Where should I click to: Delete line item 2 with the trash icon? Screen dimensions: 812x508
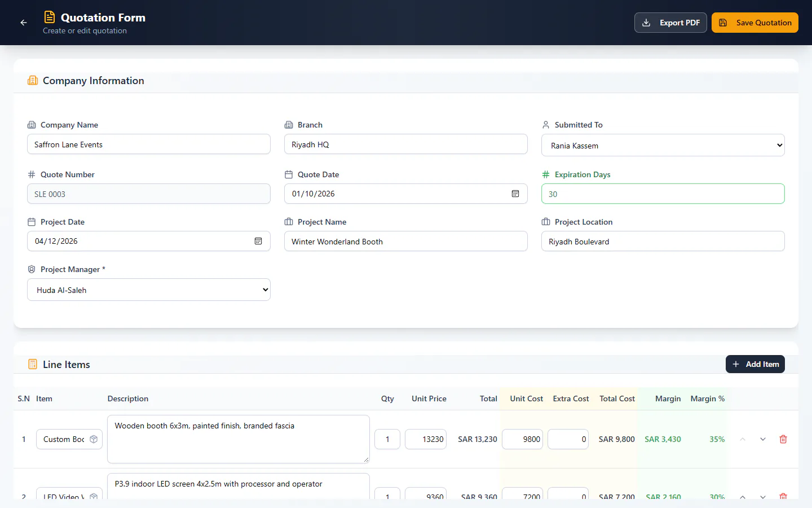tap(783, 497)
